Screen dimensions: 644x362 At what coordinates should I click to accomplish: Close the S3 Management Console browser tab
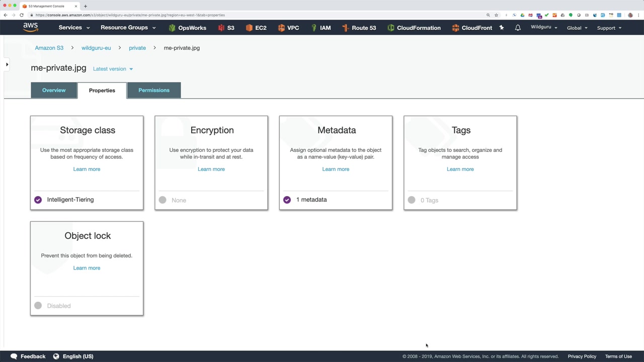(76, 6)
